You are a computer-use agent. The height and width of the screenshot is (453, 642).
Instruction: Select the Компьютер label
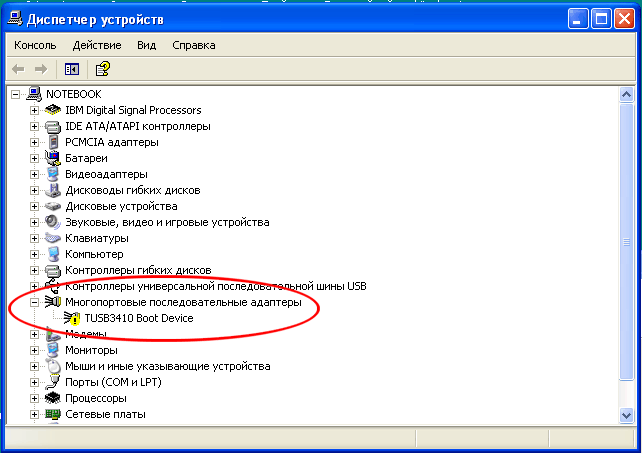(x=94, y=254)
